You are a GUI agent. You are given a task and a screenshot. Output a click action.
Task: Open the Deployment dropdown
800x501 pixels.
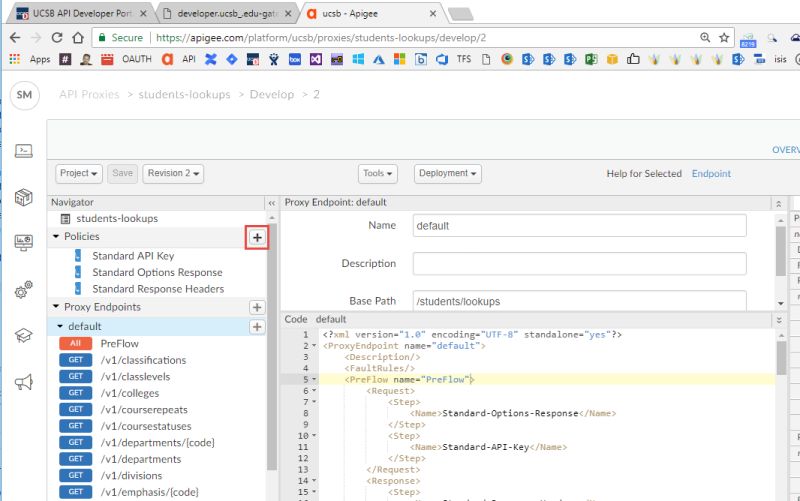[447, 173]
